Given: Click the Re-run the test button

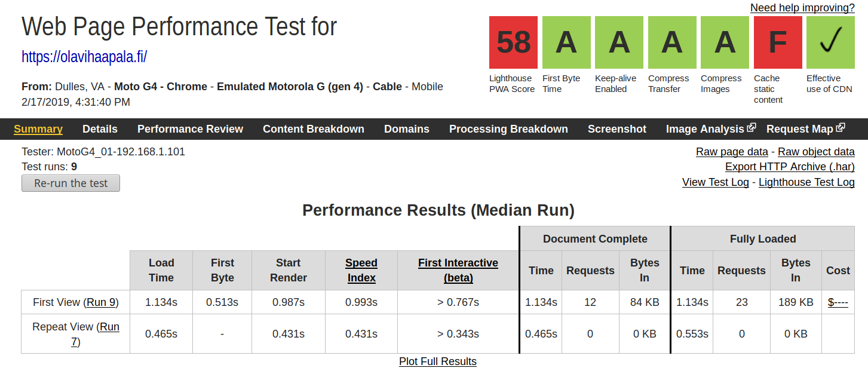Looking at the screenshot, I should pos(70,183).
